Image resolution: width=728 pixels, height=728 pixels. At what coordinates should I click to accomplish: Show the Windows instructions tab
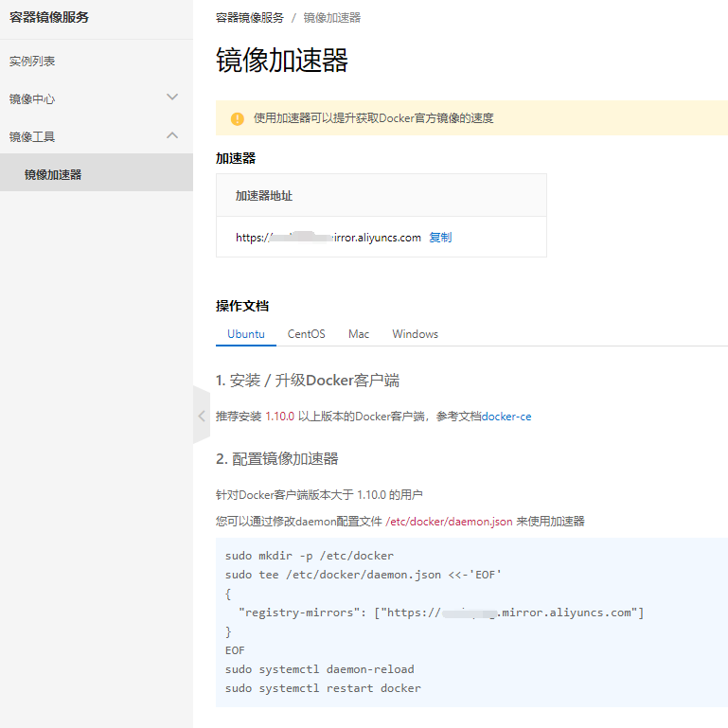tap(415, 334)
